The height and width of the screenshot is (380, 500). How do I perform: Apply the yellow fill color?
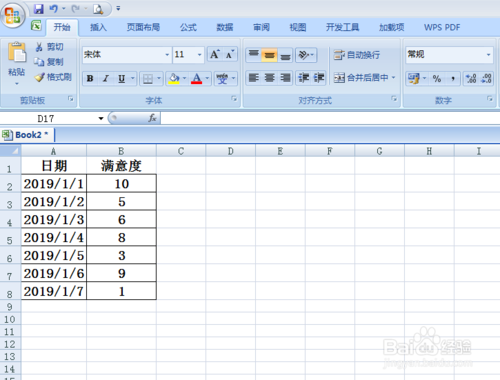174,79
